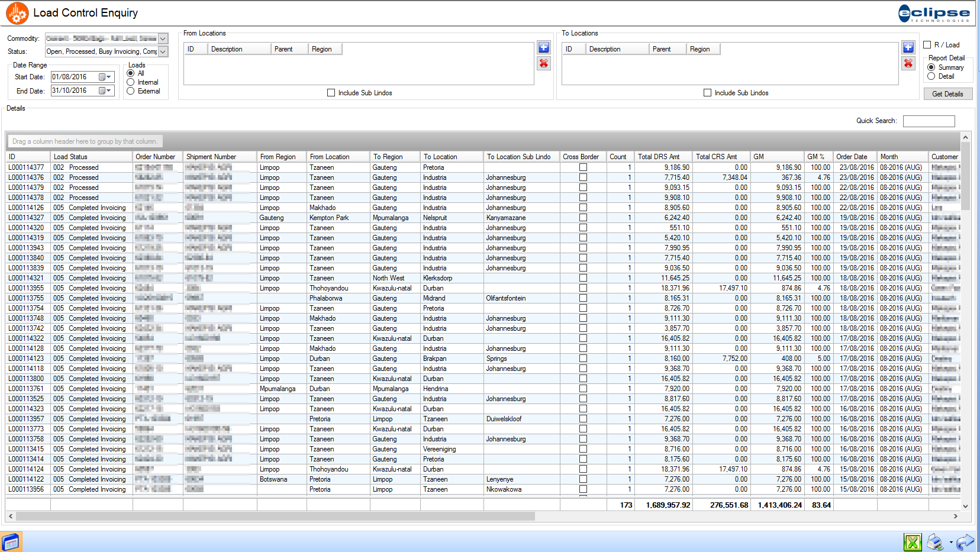This screenshot has width=980, height=552.
Task: Tick the R / Load checkbox
Action: pos(927,45)
